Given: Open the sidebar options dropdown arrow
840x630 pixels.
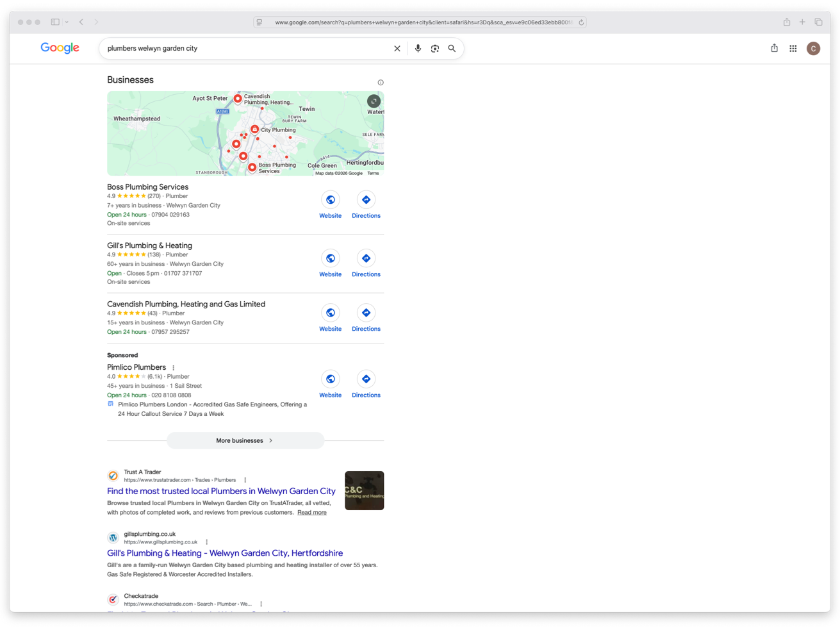Looking at the screenshot, I should click(x=67, y=22).
